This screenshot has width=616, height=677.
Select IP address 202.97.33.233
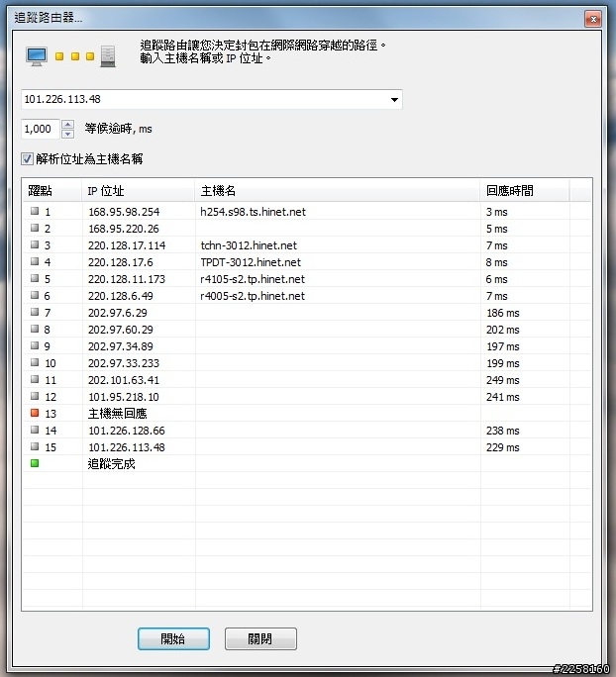click(x=124, y=363)
